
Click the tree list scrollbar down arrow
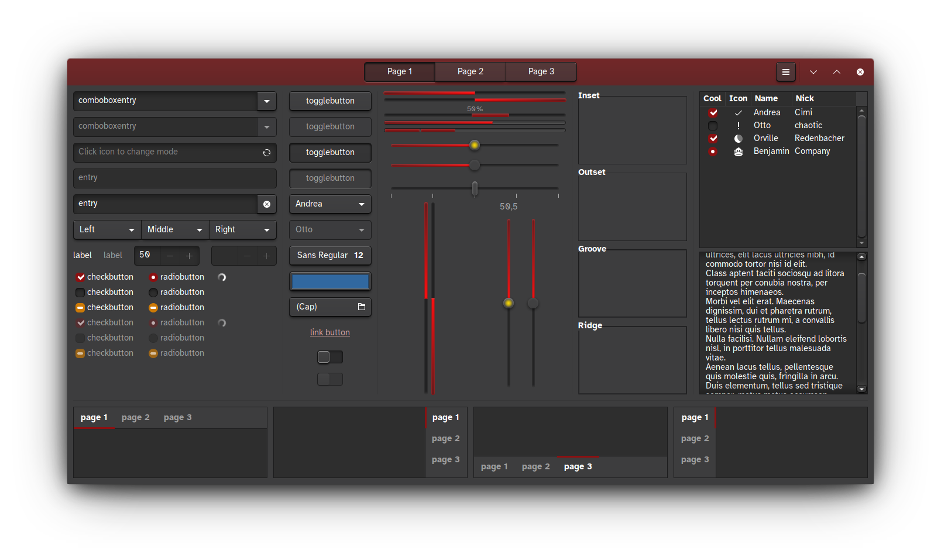click(861, 243)
